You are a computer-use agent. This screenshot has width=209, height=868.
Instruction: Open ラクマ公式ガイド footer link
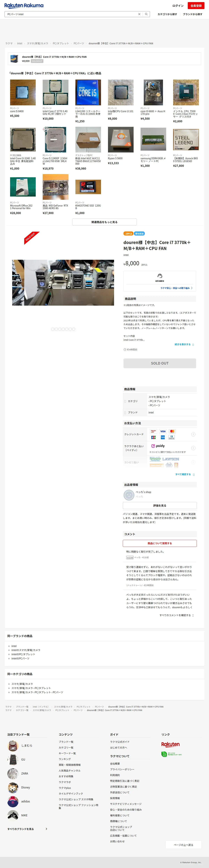coord(119,742)
